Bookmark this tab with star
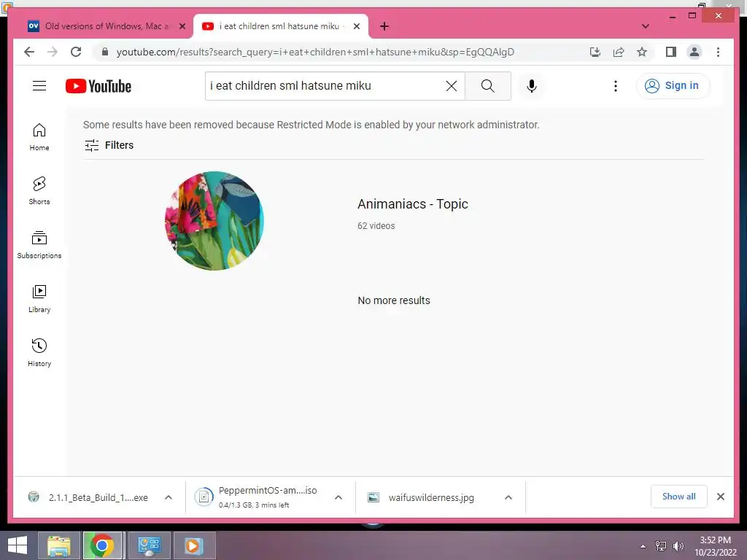 [x=642, y=52]
